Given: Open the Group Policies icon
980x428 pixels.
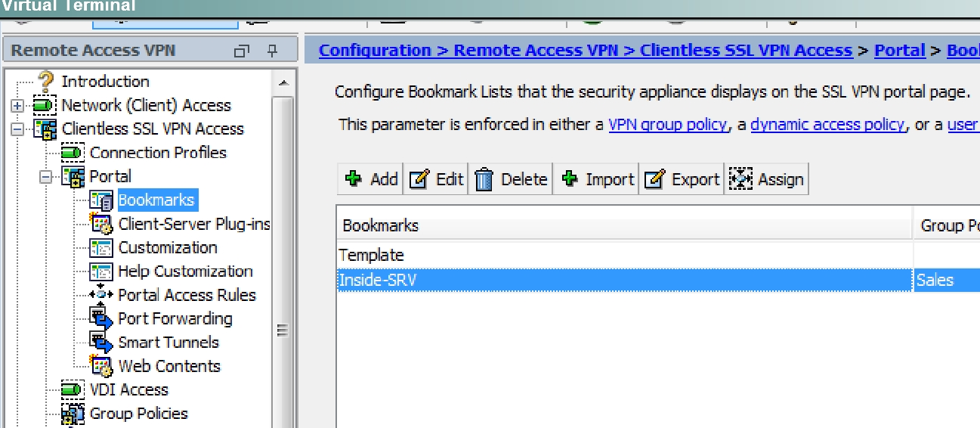Looking at the screenshot, I should [73, 413].
